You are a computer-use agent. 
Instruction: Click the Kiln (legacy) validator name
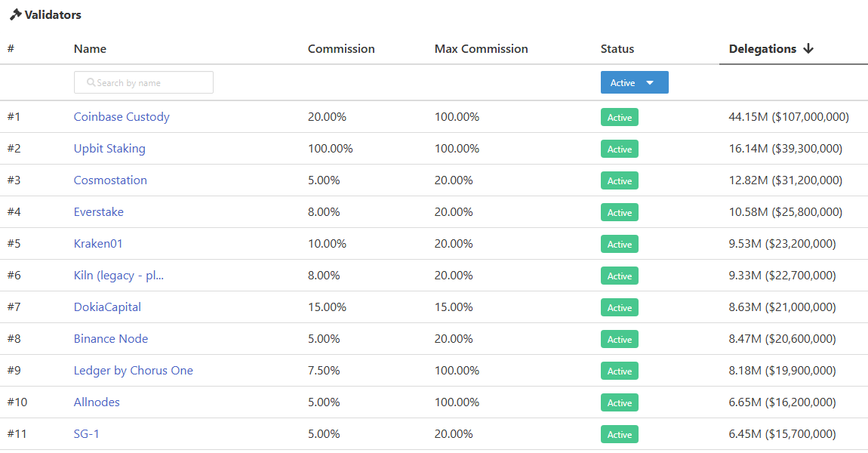pyautogui.click(x=119, y=276)
